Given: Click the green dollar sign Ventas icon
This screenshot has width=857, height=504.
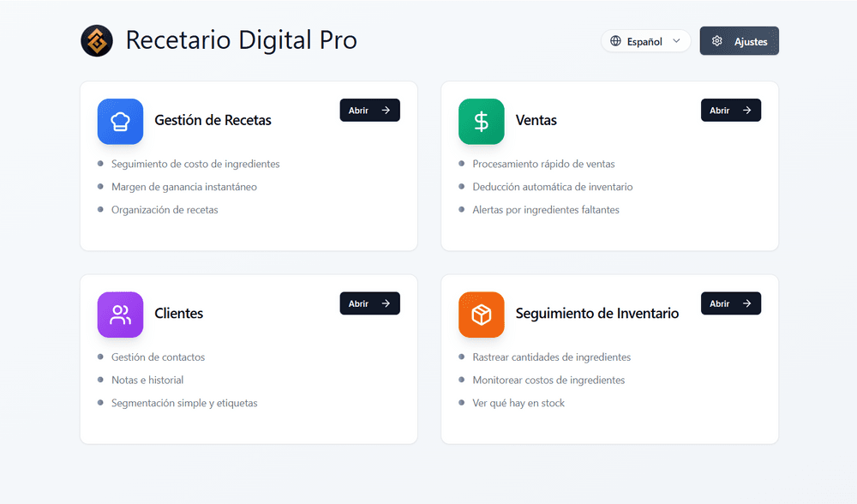Looking at the screenshot, I should (x=482, y=121).
